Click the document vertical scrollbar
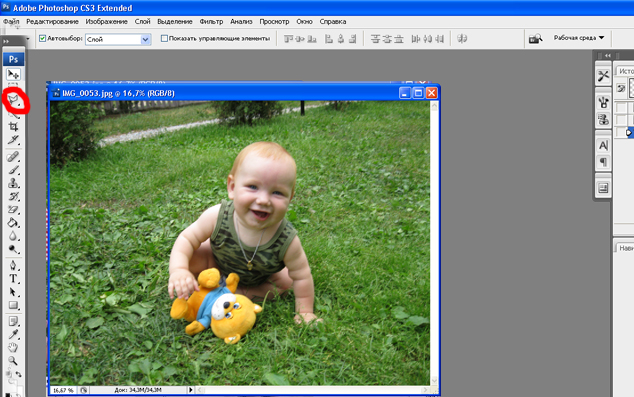The width and height of the screenshot is (634, 397). [434, 243]
